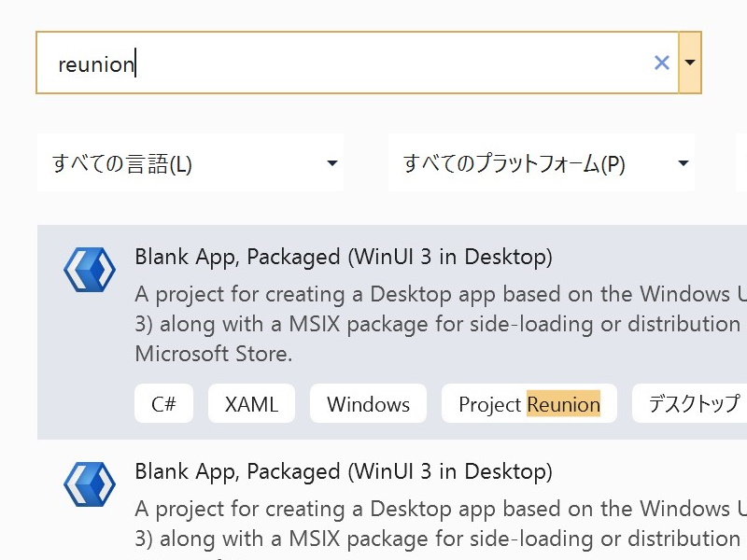Screen dimensions: 747x560
Task: Open the すべてのプラットフォーム(P) platform filter
Action: pyautogui.click(x=542, y=162)
